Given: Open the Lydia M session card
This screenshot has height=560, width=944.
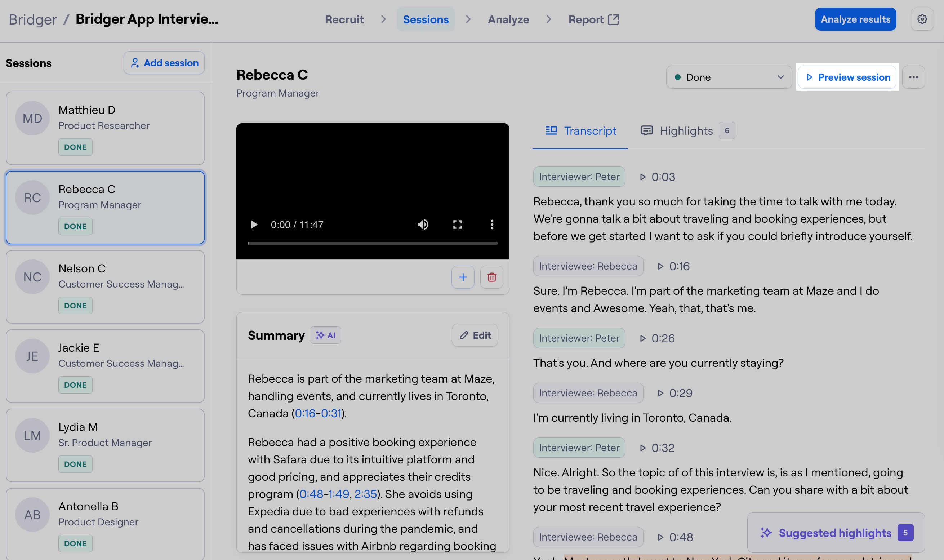Looking at the screenshot, I should pyautogui.click(x=105, y=445).
